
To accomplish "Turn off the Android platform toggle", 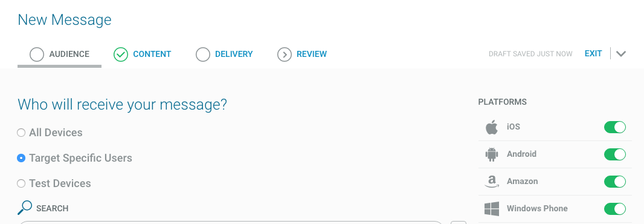I will 615,154.
